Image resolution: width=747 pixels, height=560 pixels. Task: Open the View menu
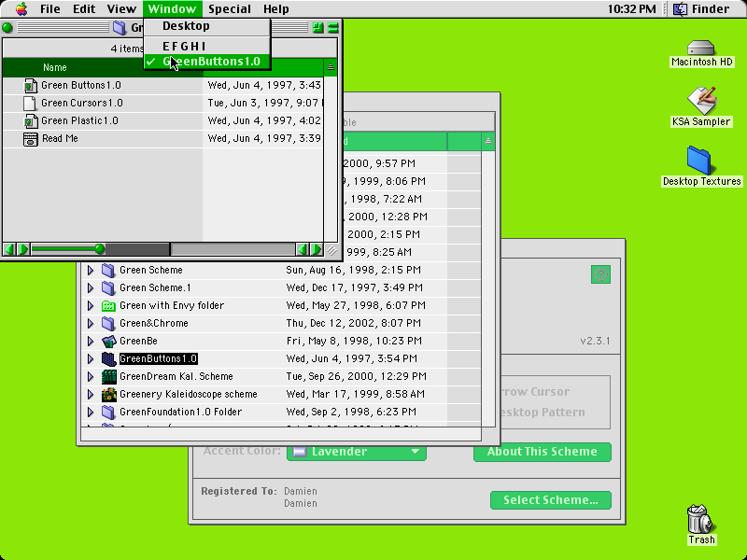point(121,8)
